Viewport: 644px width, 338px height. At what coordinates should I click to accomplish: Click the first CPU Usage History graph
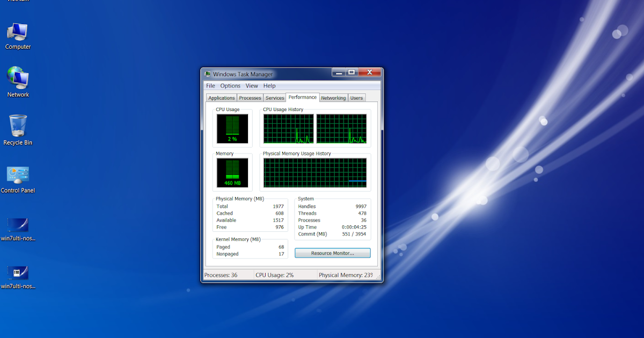(x=289, y=129)
